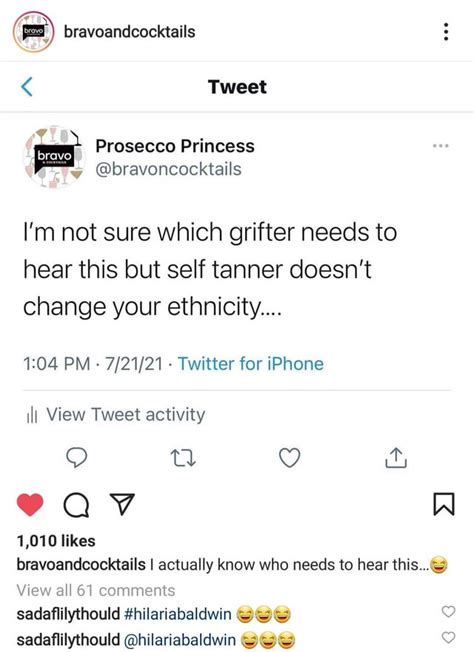Screen dimensions: 474x652
Task: Expand View all 61 comments
Action: pos(96,590)
